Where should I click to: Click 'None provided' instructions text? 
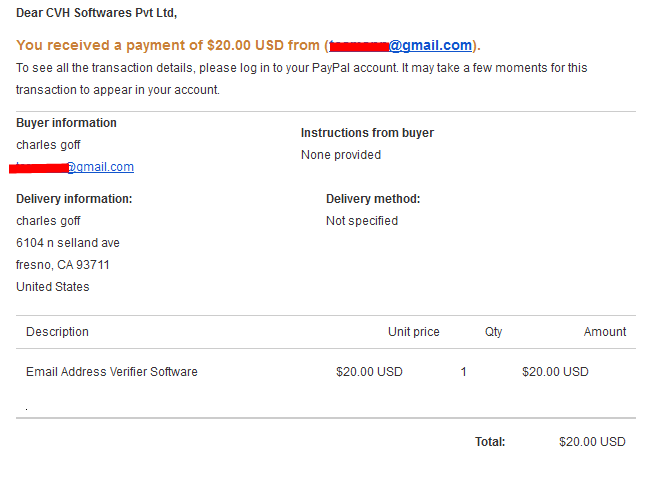point(341,155)
